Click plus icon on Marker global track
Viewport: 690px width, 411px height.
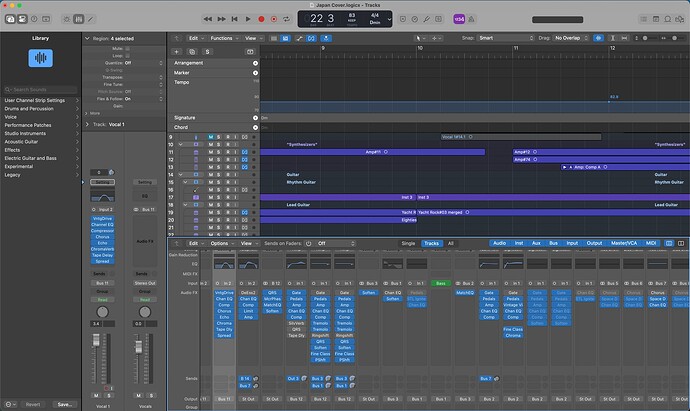(254, 72)
